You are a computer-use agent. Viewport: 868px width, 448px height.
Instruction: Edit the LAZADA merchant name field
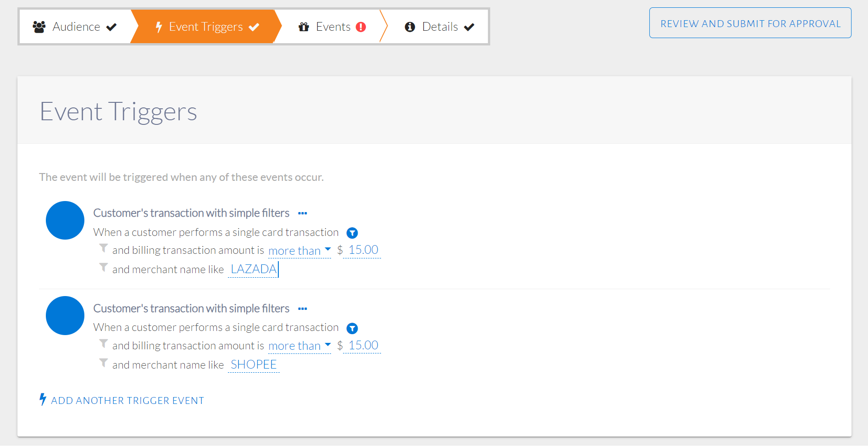254,269
